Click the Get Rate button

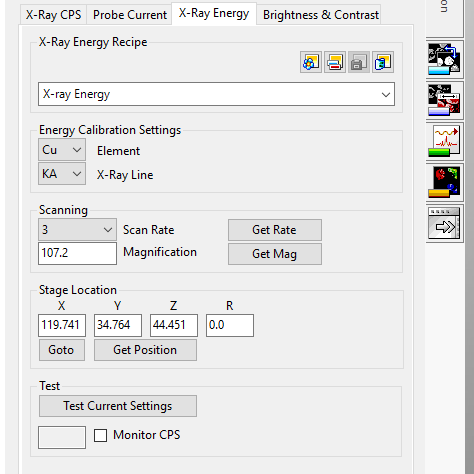[x=275, y=230]
